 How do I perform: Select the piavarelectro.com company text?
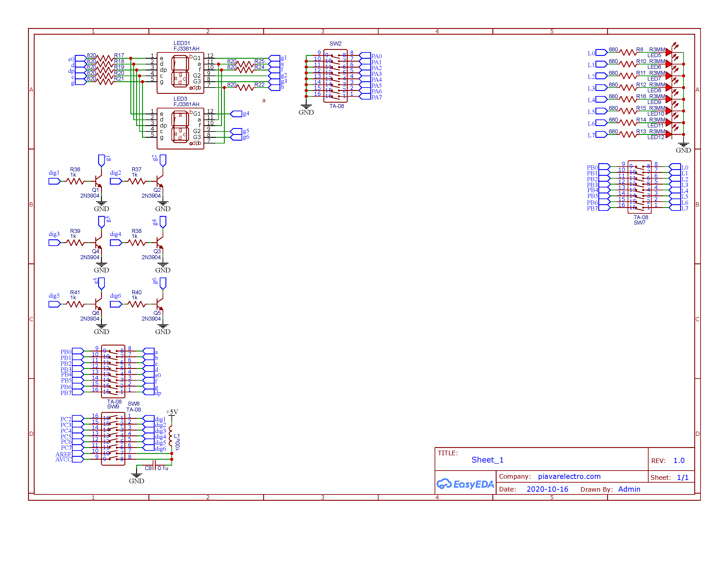569,476
